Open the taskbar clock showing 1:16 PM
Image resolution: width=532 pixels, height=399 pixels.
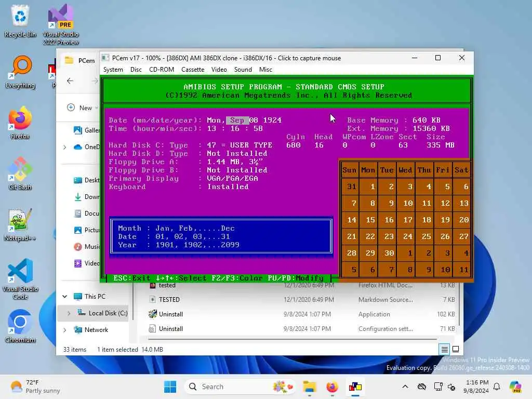[x=477, y=387]
